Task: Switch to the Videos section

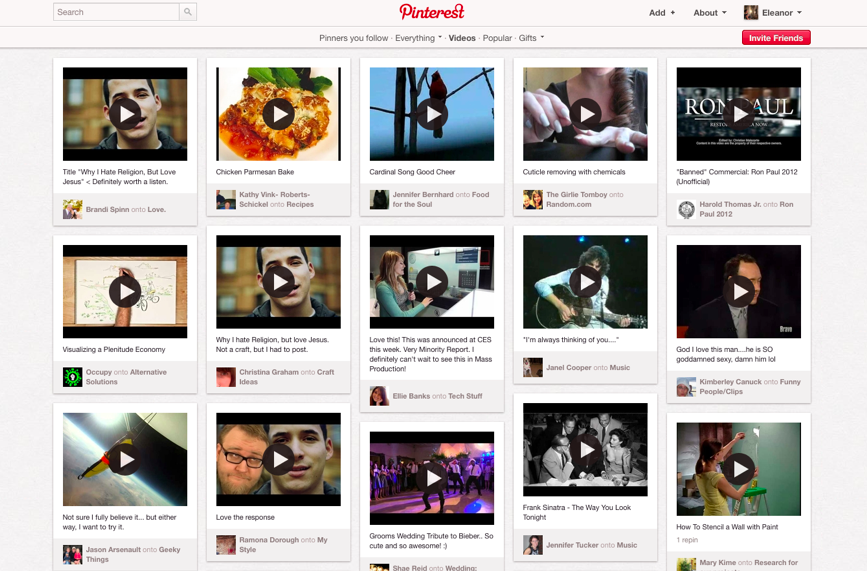Action: coord(462,38)
